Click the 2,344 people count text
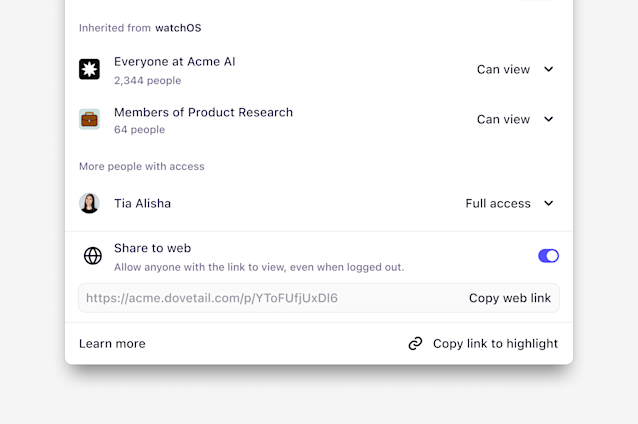Viewport: 638px width, 424px height. (147, 79)
